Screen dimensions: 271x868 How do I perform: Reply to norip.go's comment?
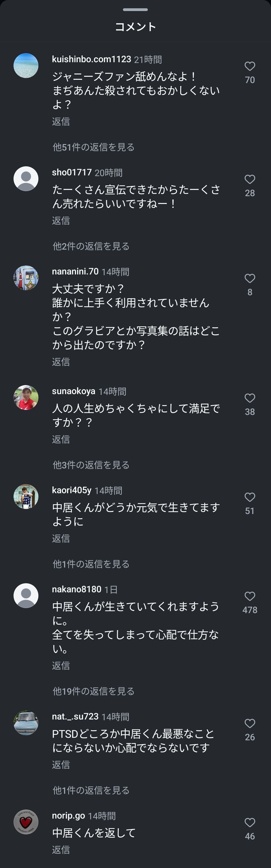tap(61, 849)
